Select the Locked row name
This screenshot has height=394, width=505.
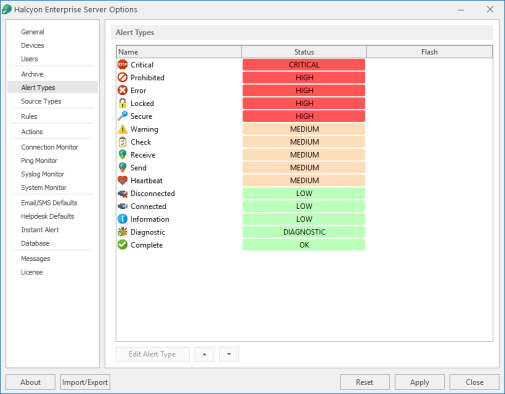tap(142, 103)
